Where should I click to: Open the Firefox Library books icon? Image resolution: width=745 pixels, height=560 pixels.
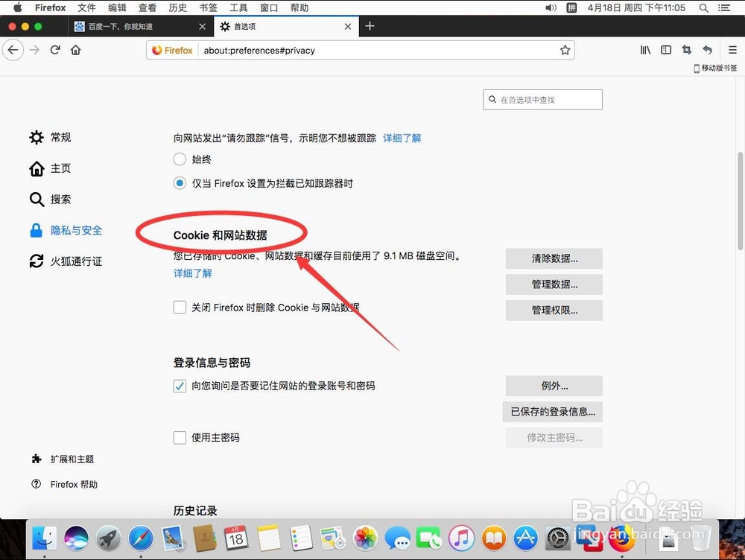coord(645,50)
